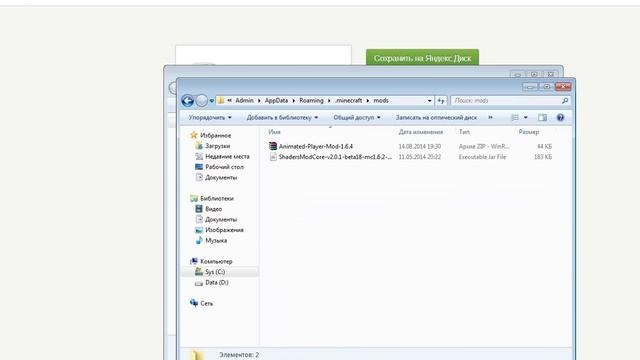Open Загрузки in favorites

[x=218, y=146]
